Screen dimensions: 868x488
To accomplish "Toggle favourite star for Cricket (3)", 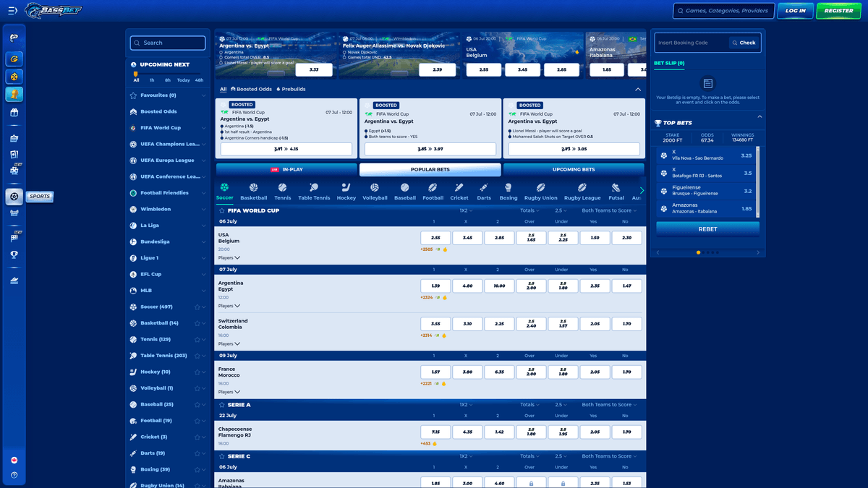I will (x=197, y=437).
